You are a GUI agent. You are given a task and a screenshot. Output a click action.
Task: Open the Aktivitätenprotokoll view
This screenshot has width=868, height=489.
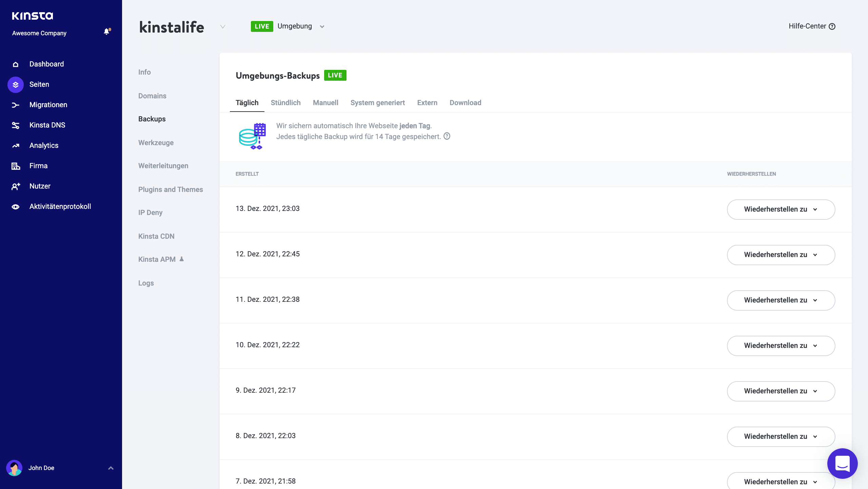60,206
